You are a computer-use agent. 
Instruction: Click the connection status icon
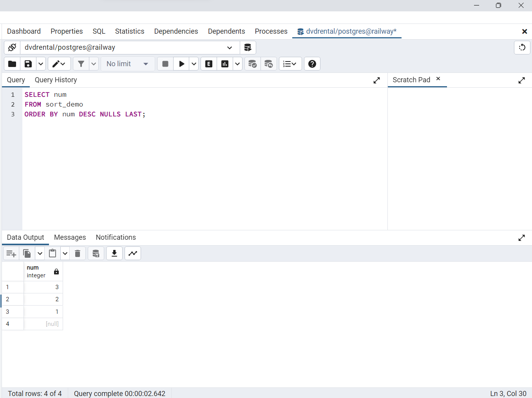point(12,47)
